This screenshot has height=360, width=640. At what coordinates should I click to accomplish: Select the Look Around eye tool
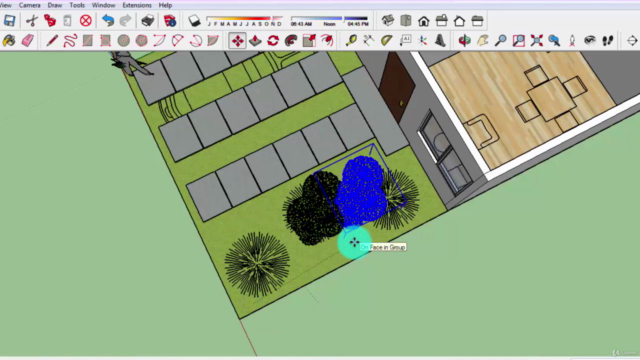(590, 41)
